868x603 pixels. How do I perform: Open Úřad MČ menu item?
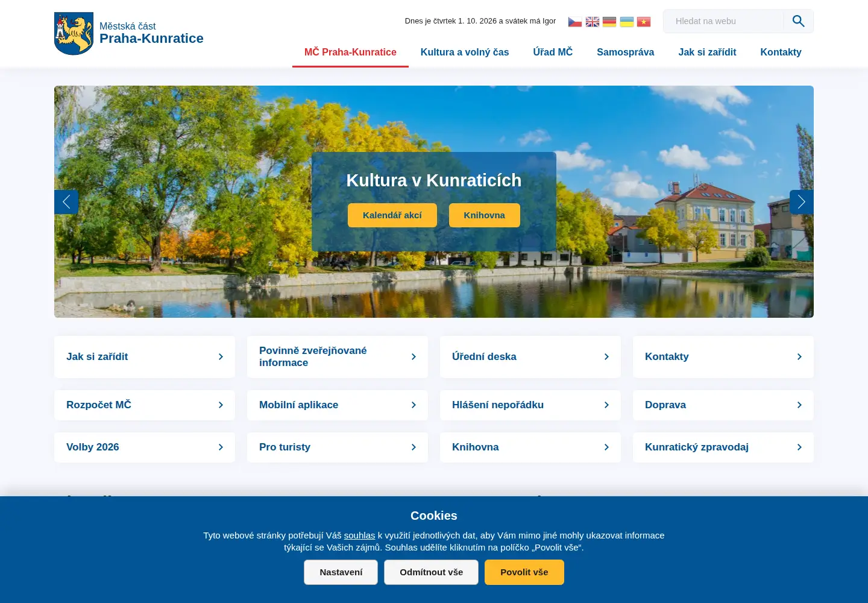pos(553,52)
